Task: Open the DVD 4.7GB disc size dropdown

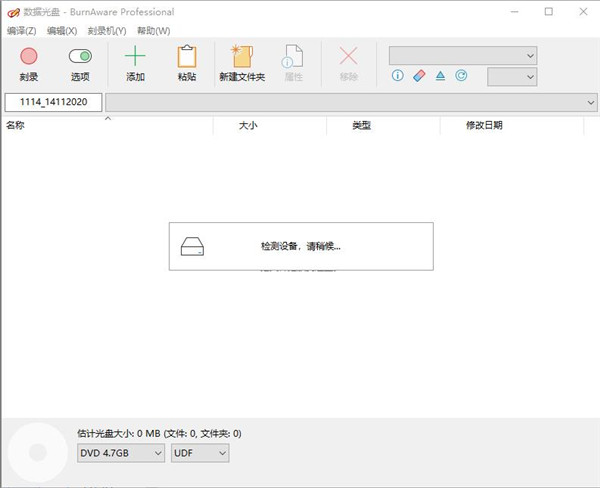Action: click(121, 453)
